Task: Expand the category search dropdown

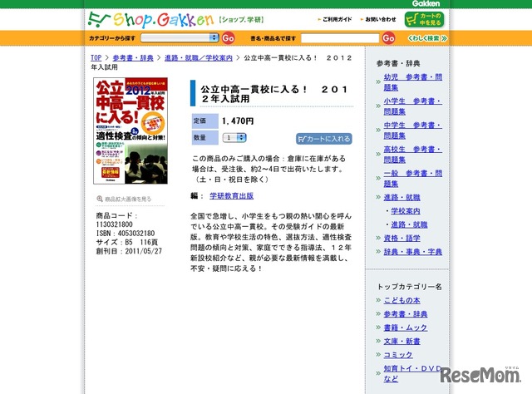Action: (x=180, y=37)
